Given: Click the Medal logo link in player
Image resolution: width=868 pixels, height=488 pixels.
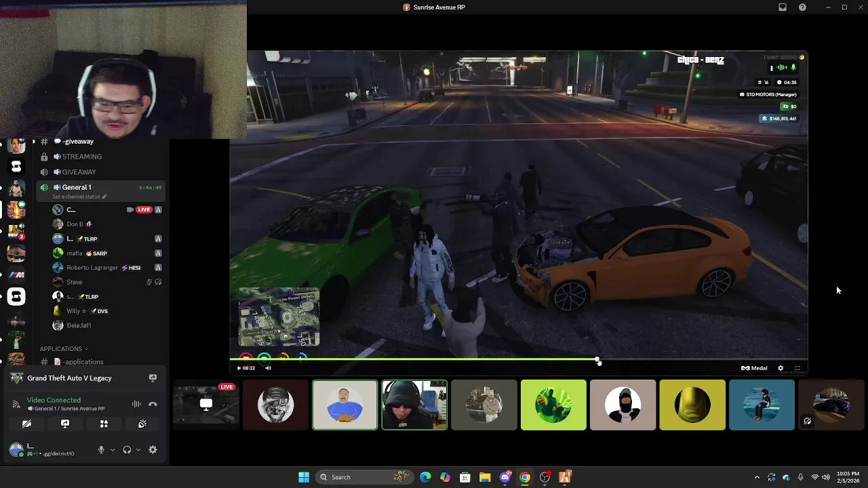Looking at the screenshot, I should [754, 368].
